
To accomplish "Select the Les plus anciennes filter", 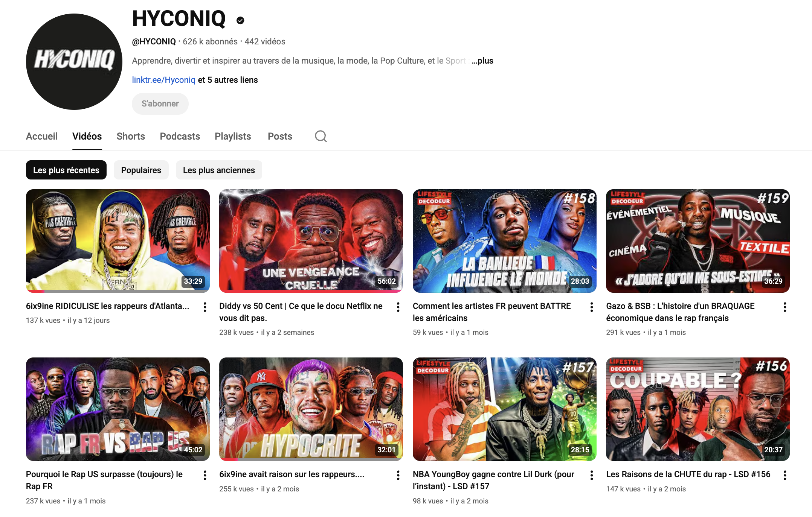I will pyautogui.click(x=219, y=170).
